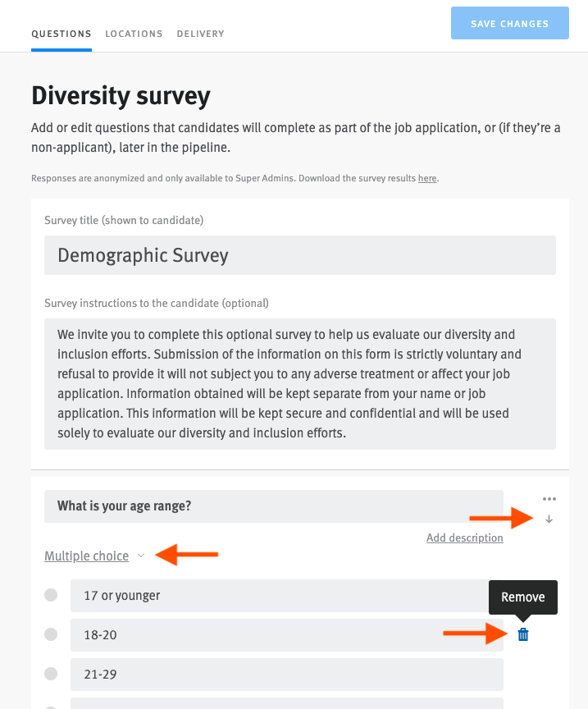Viewport: 588px width, 709px height.
Task: Click the "What is your age range?" field
Action: tap(271, 505)
